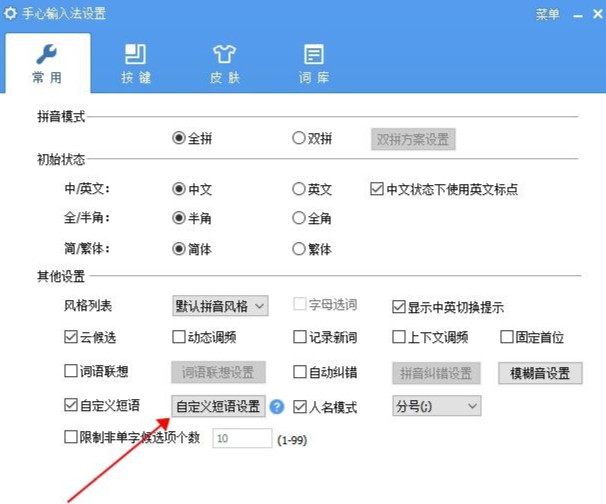Select the 双拼 radio button
Image resolution: width=606 pixels, height=504 pixels.
tap(299, 139)
